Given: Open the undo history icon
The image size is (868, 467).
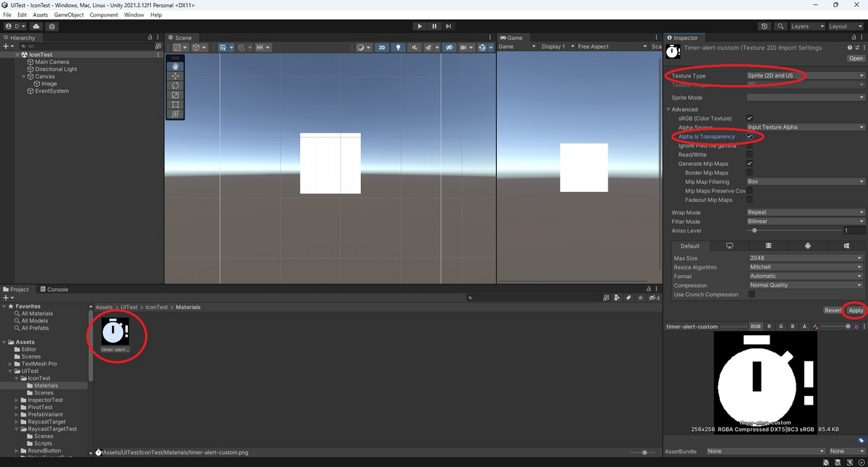Looking at the screenshot, I should click(765, 26).
